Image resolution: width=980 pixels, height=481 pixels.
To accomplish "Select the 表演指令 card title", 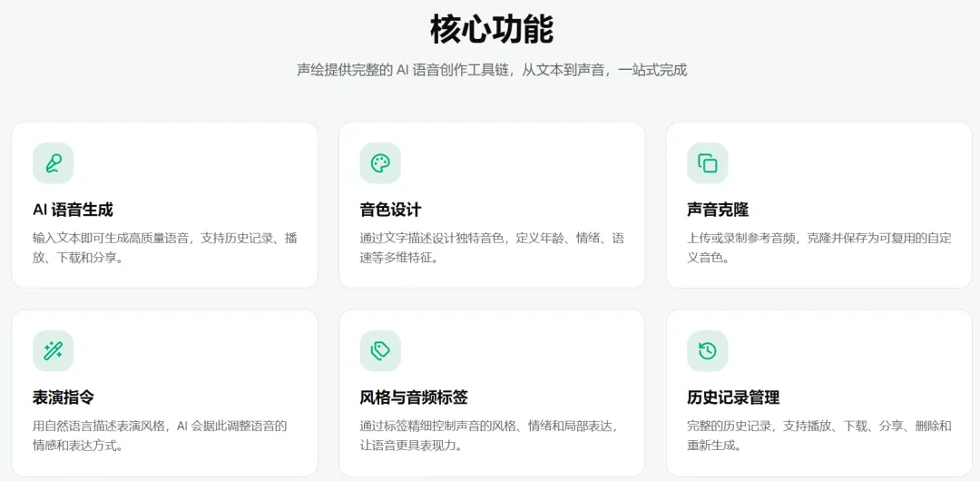I will 64,398.
